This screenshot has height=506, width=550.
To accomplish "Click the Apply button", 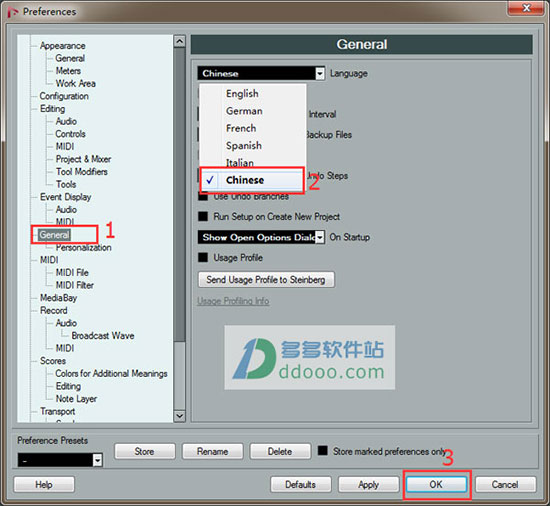I will pos(368,485).
